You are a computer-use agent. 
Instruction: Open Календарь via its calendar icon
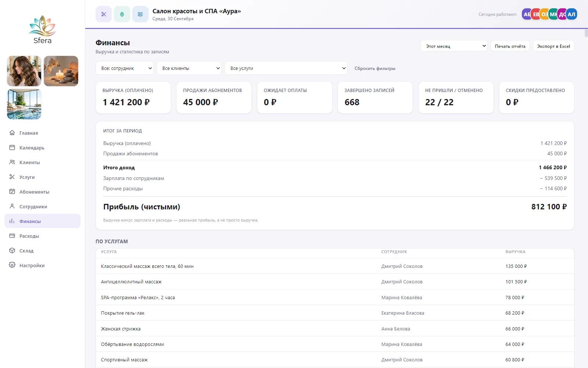[x=12, y=148]
